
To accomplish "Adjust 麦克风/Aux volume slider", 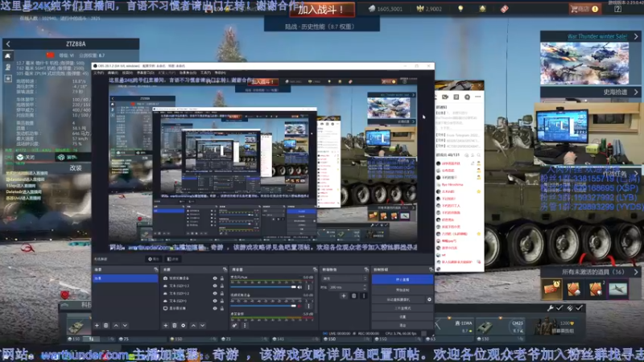I will coord(263,287).
